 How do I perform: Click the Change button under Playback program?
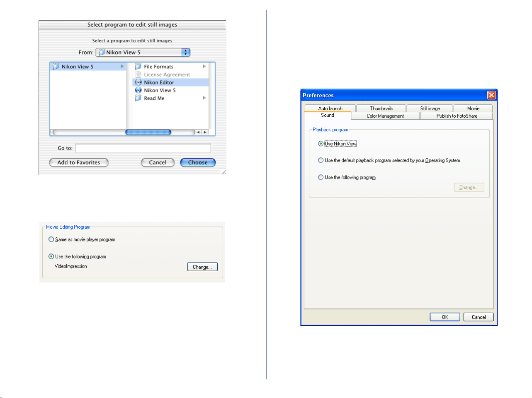tap(469, 187)
